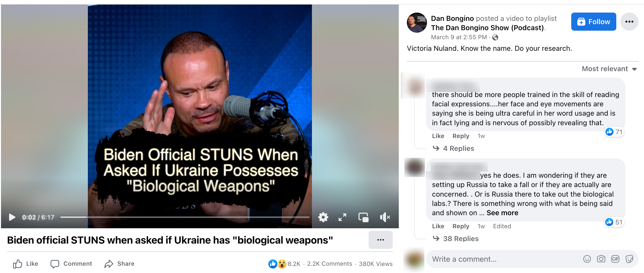This screenshot has height=273, width=644.
Task: Open Most relevant sort dropdown
Action: (609, 69)
